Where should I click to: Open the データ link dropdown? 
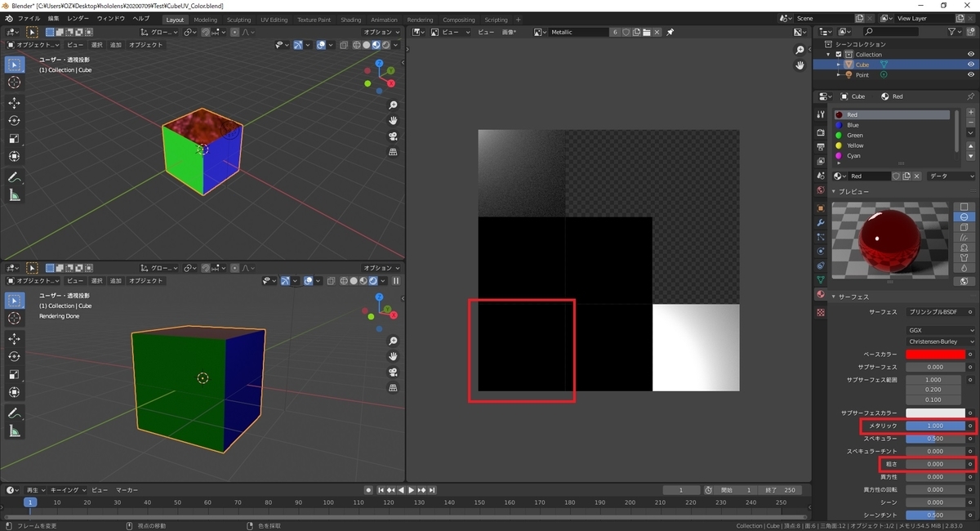coord(951,176)
